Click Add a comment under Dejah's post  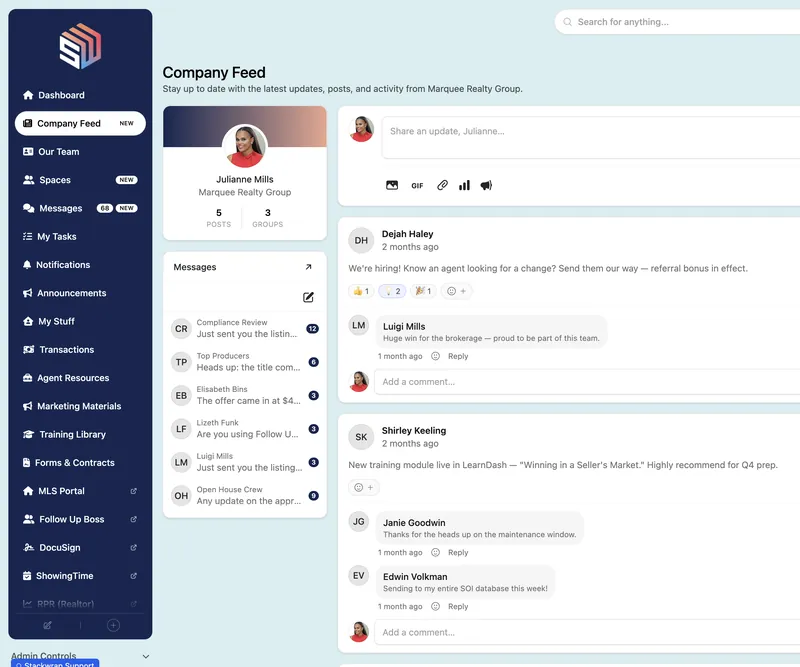pyautogui.click(x=587, y=382)
